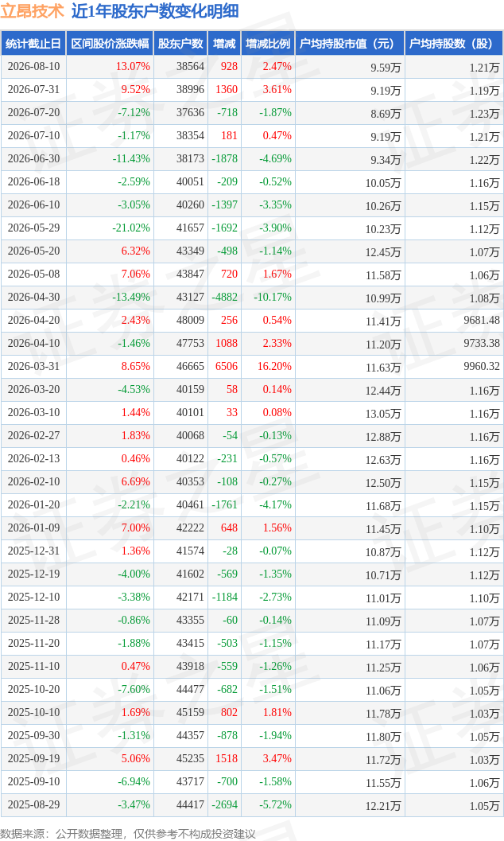Click the 区间股价涨跌幅 column header
Viewport: 504px width, 841px height.
110,44
